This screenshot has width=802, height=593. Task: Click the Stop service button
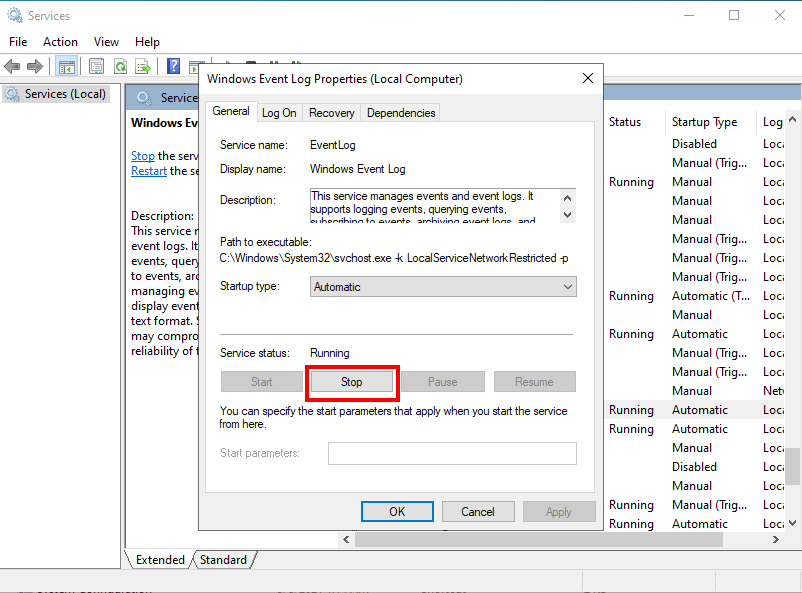point(351,382)
